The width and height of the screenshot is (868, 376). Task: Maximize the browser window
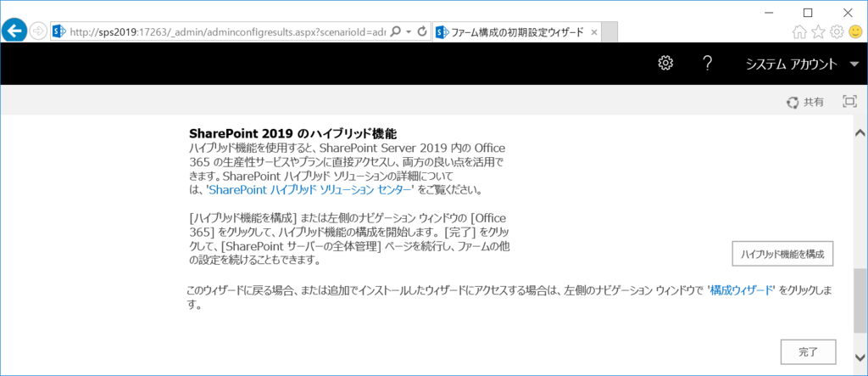(x=808, y=12)
